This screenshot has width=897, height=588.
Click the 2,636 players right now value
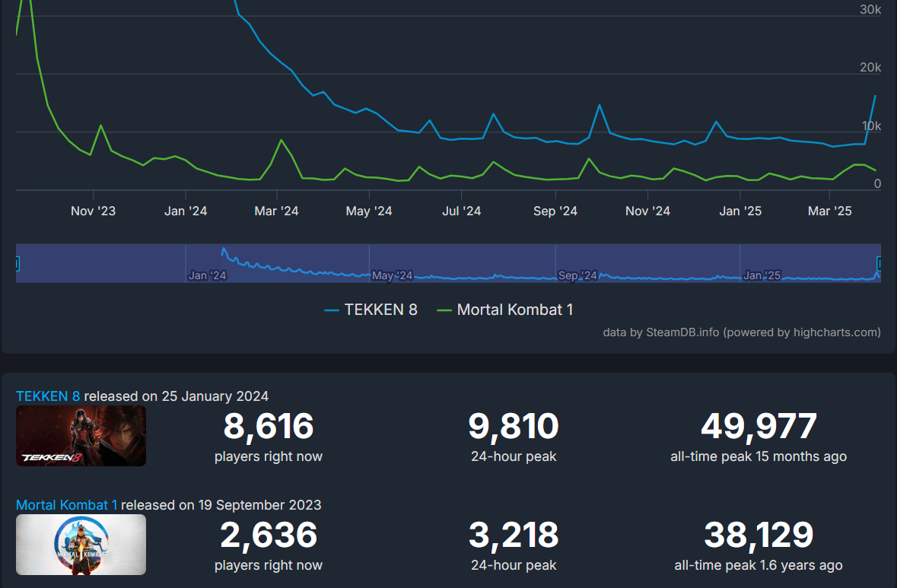(269, 535)
